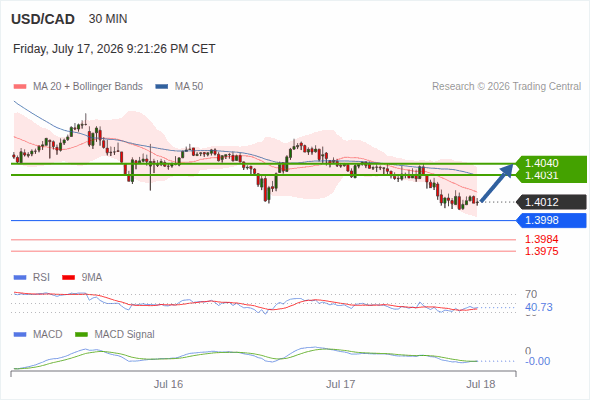Click the MA 20 + Bollinger Bands label
Image resolution: width=590 pixels, height=400 pixels.
tap(88, 87)
